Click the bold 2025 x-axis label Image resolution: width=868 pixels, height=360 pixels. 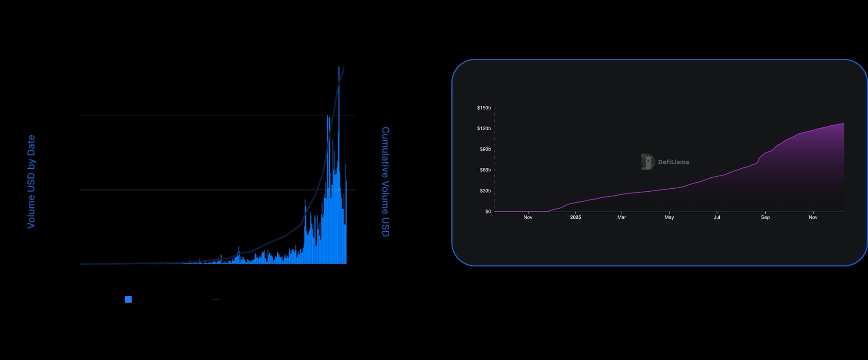coord(576,218)
